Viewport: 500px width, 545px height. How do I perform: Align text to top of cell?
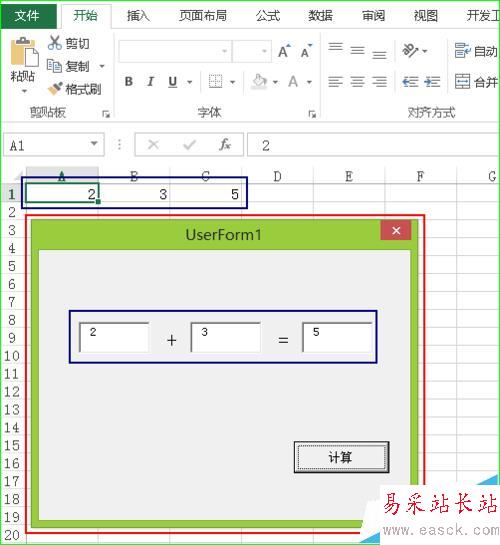[x=336, y=47]
